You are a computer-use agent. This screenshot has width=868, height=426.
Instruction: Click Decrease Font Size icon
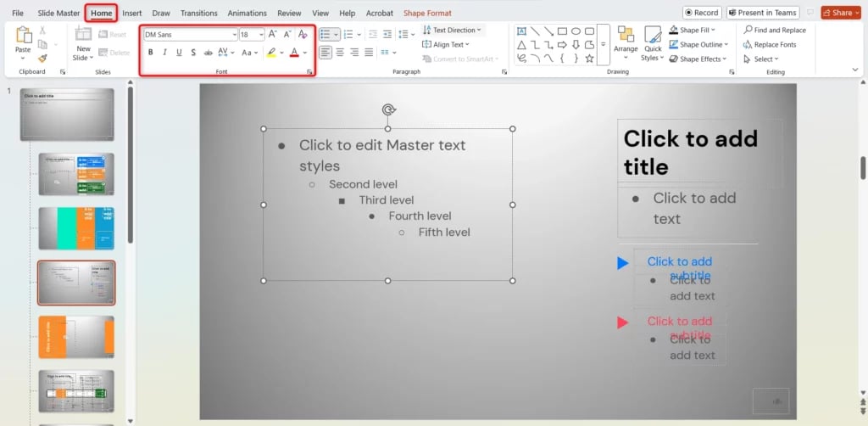click(x=287, y=34)
